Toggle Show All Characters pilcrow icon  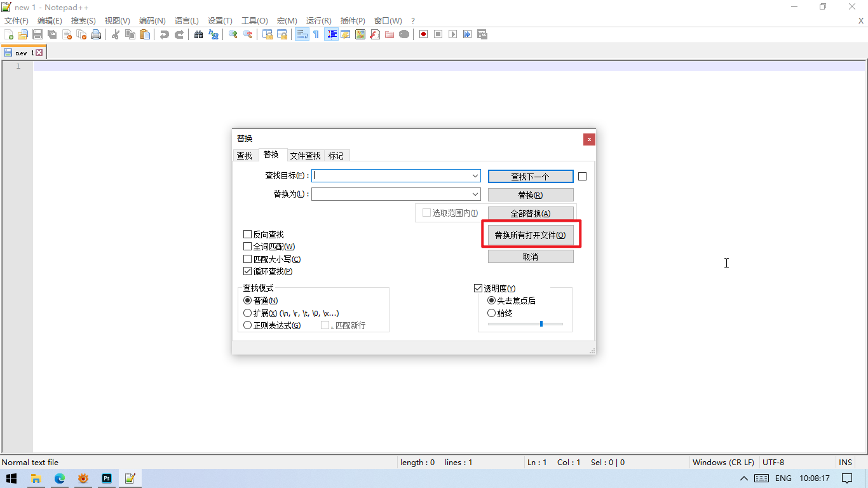316,34
